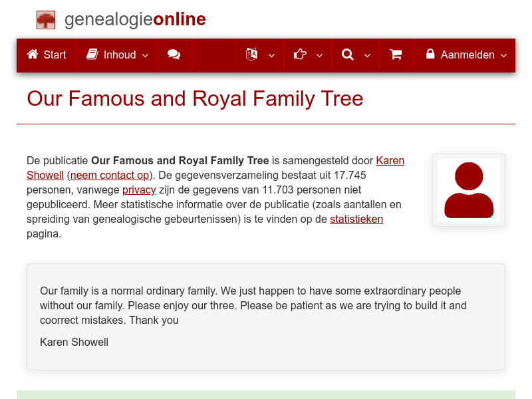Expand the Aanmelden dropdown chevron
Screen dimensions: 532x399
click(x=504, y=55)
